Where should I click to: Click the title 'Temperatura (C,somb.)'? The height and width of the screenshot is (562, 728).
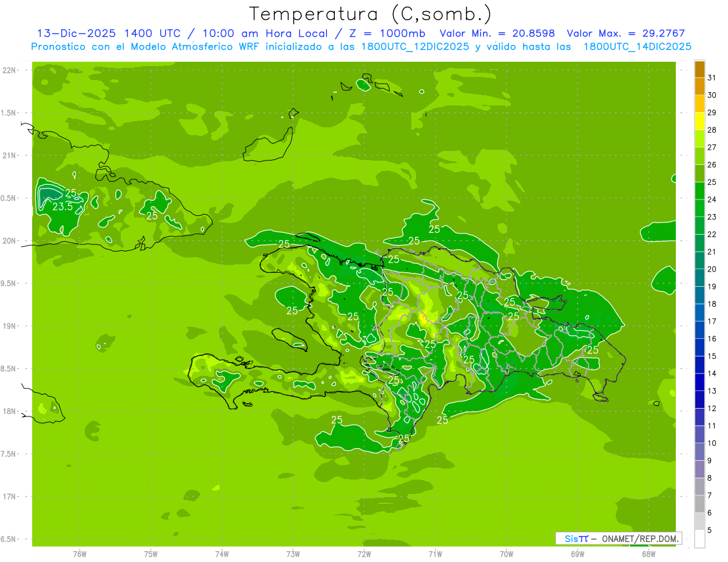(x=371, y=14)
